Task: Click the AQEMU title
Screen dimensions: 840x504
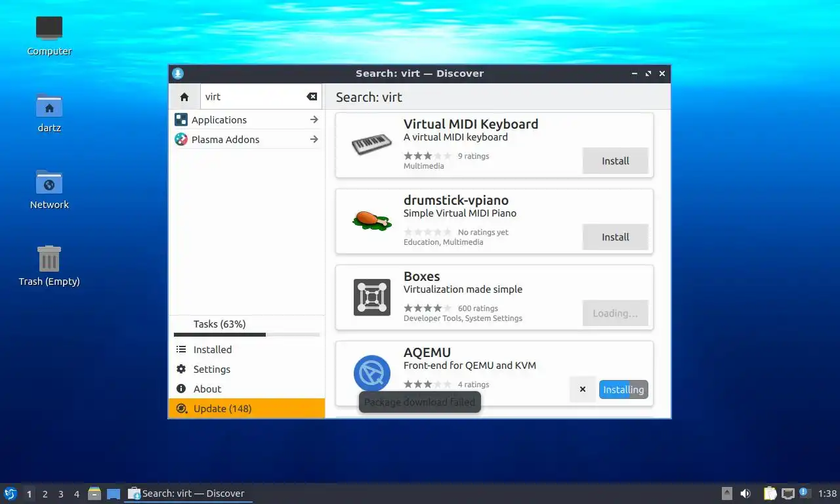Action: pos(427,352)
